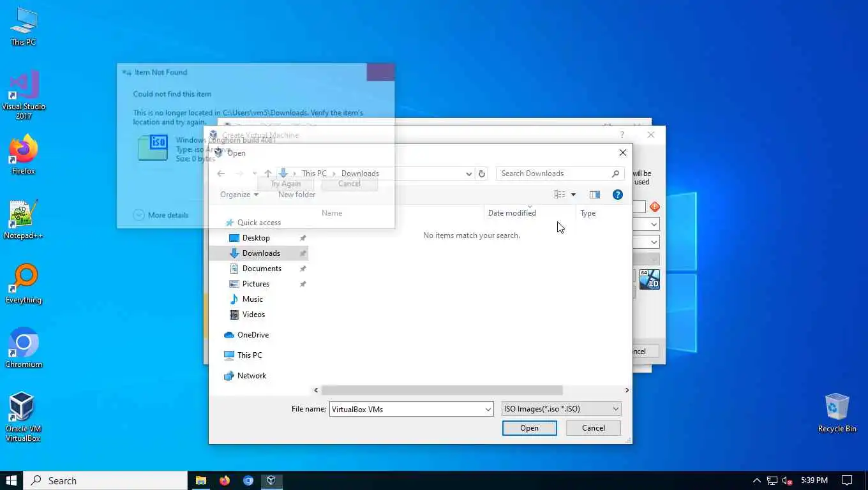Select the Oracle VM VirtualBox desktop shortcut
The image size is (868, 490).
24,417
